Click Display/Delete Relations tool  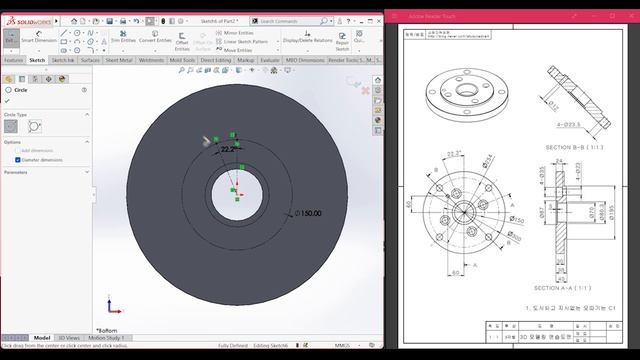pyautogui.click(x=307, y=36)
